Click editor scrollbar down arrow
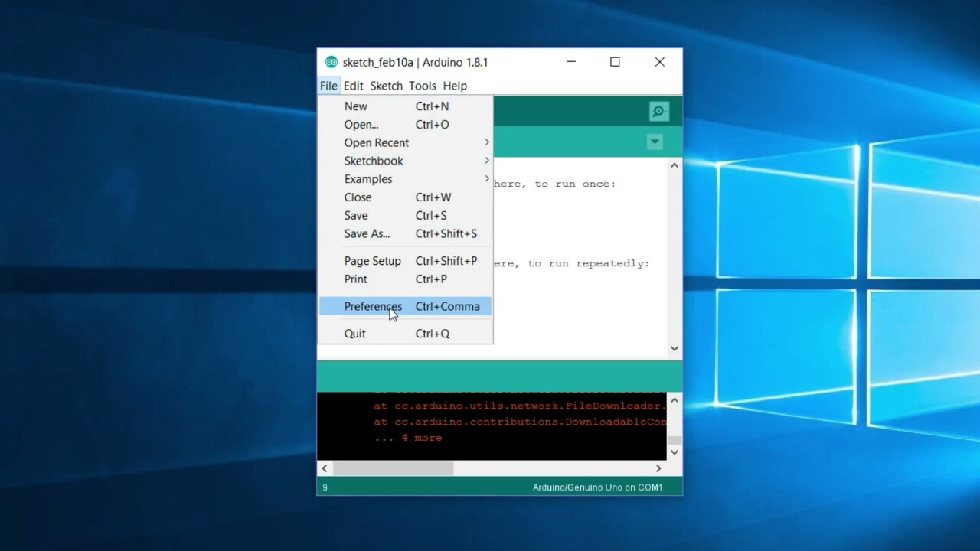This screenshot has width=980, height=551. click(675, 348)
